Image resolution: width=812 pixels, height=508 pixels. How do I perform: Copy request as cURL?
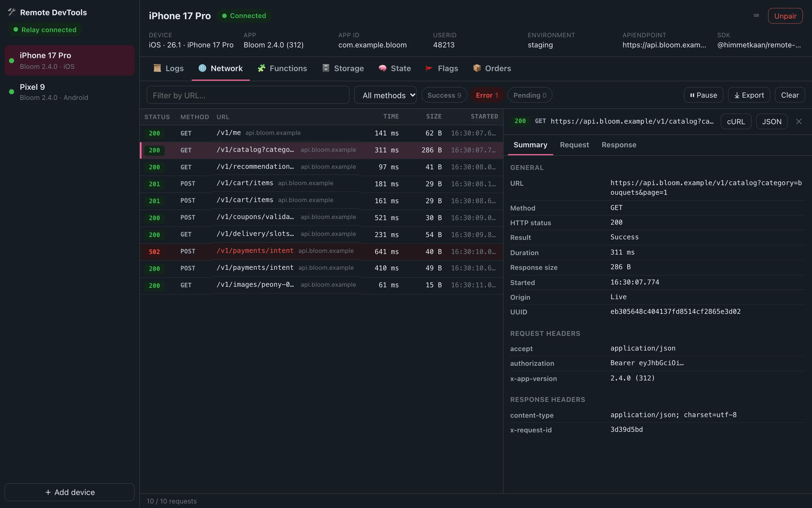pos(736,122)
